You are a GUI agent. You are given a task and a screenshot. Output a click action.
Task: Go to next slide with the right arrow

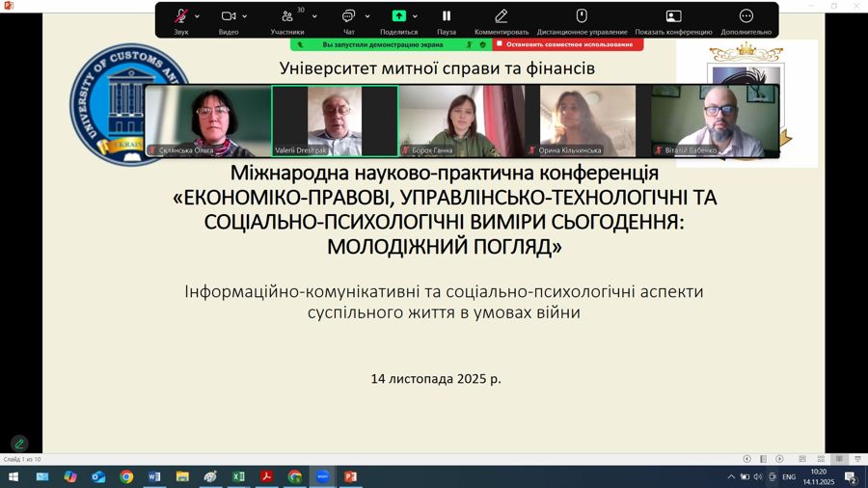pyautogui.click(x=779, y=459)
